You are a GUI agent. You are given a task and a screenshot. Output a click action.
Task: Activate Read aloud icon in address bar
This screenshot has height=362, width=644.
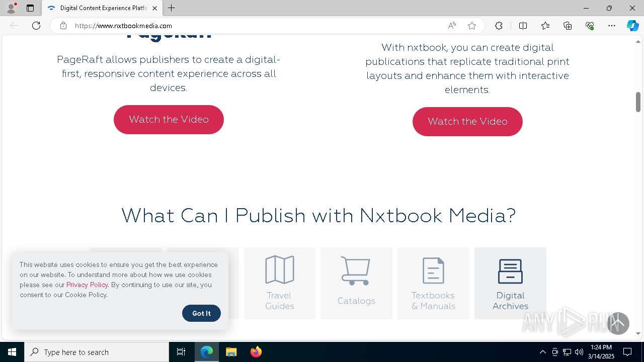pyautogui.click(x=452, y=26)
